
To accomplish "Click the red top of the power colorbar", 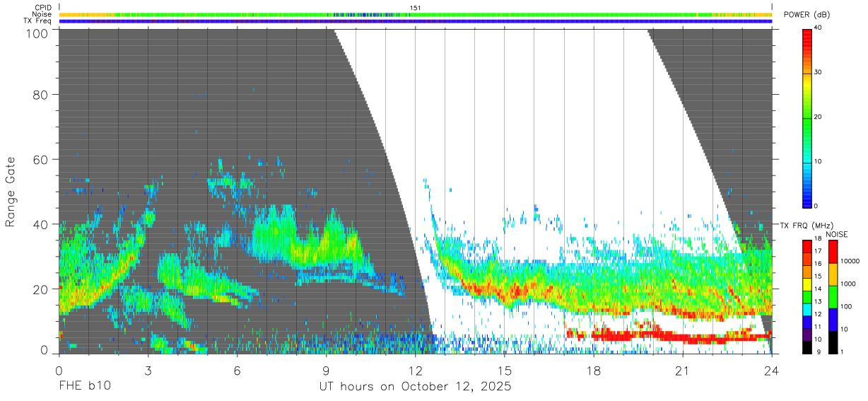I will coord(807,34).
